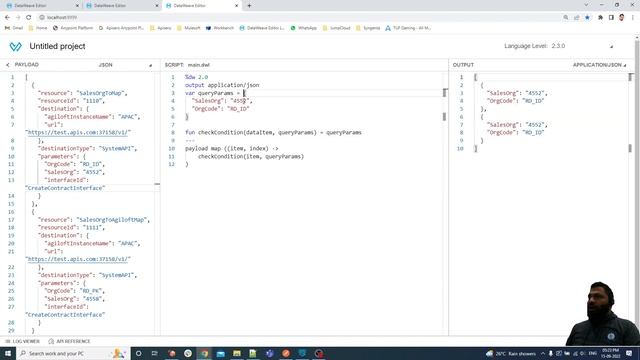
Task: Open the output APPLICATION/JSON format dropdown
Action: coord(599,65)
